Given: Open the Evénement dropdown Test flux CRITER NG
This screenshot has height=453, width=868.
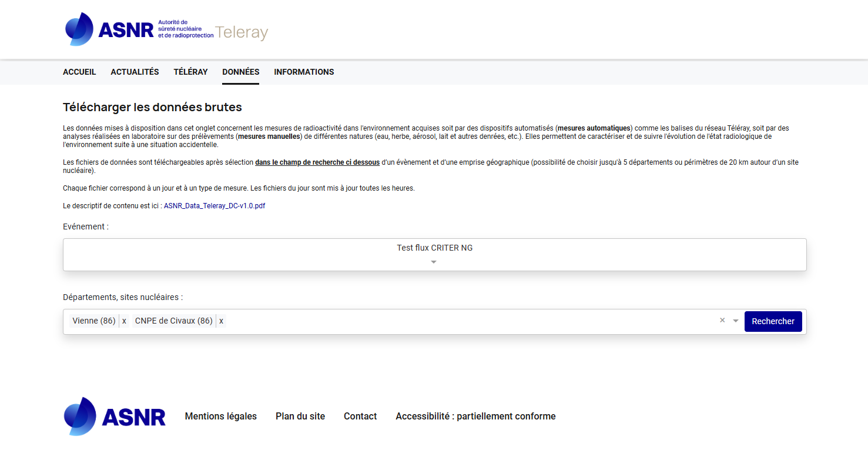Looking at the screenshot, I should 434,248.
